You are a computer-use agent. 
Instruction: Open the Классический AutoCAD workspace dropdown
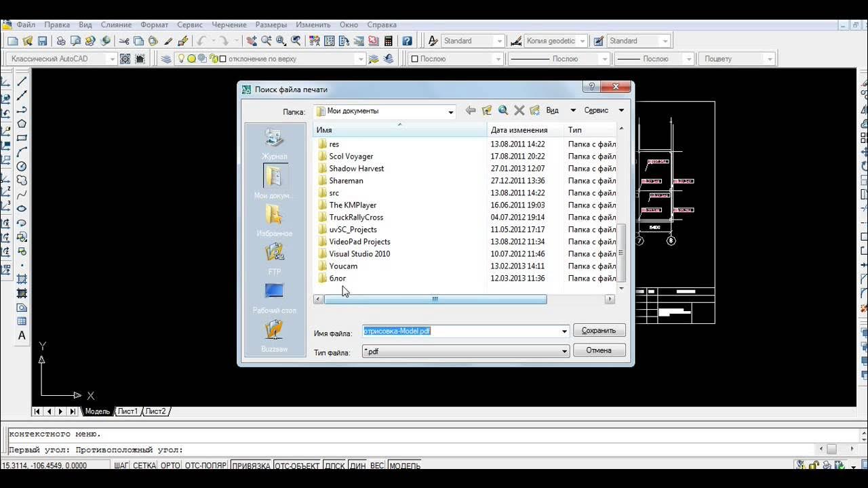click(x=113, y=59)
